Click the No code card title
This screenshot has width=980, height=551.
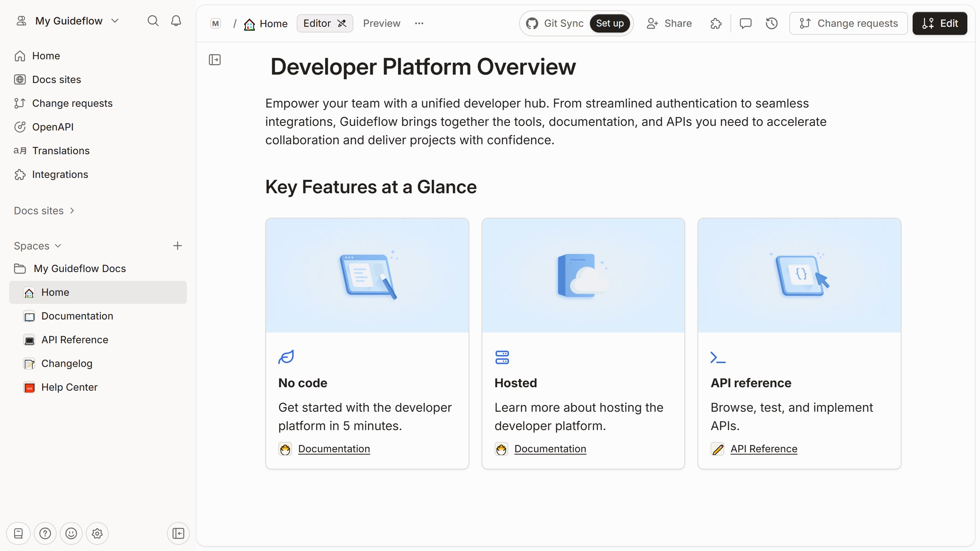pos(302,383)
